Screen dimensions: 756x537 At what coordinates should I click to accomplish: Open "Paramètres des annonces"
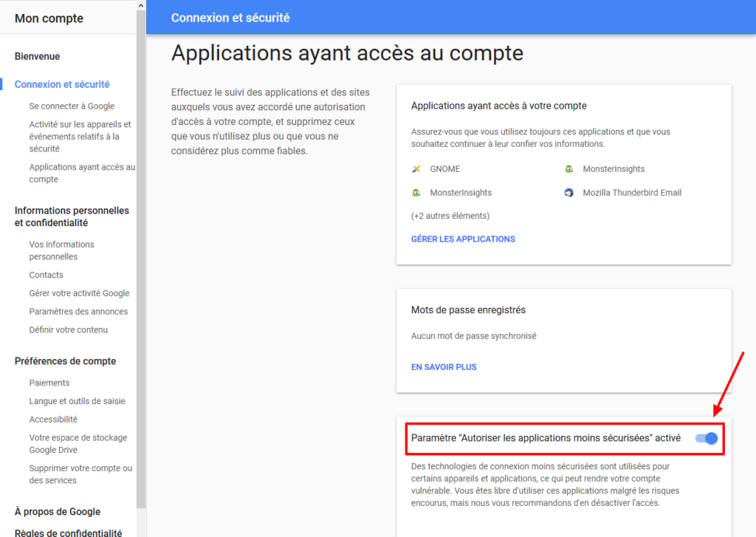(78, 311)
